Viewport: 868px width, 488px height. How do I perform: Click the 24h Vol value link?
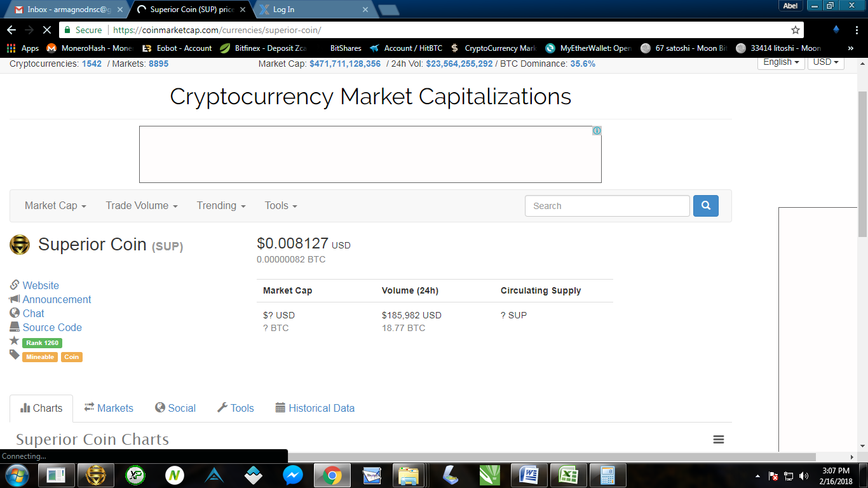pos(459,64)
